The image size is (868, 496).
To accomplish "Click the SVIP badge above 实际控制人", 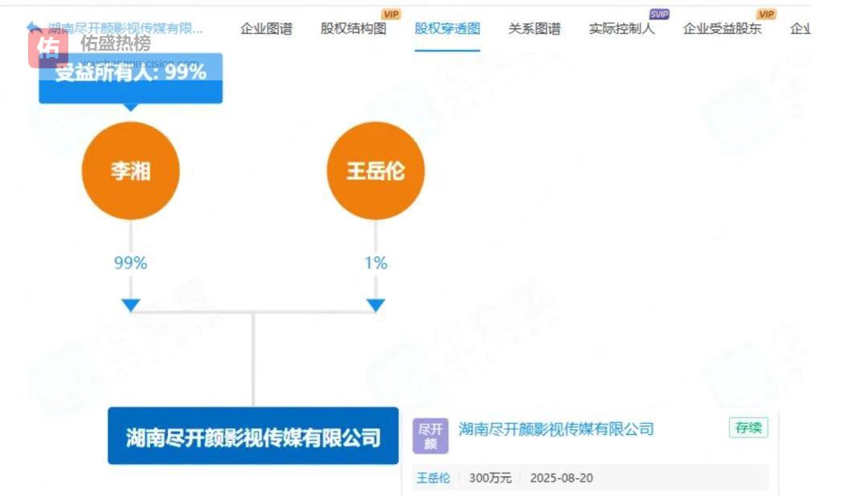I will tap(659, 14).
